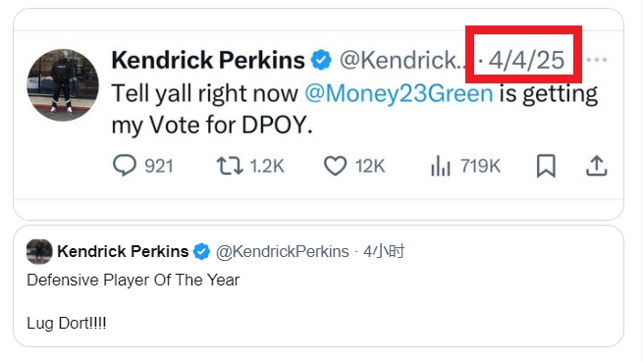
Task: Open small avatar in lower tweet
Action: 39,251
